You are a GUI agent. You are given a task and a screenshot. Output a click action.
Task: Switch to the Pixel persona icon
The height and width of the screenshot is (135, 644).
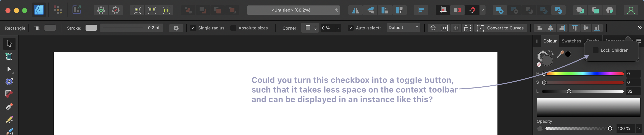tap(58, 10)
